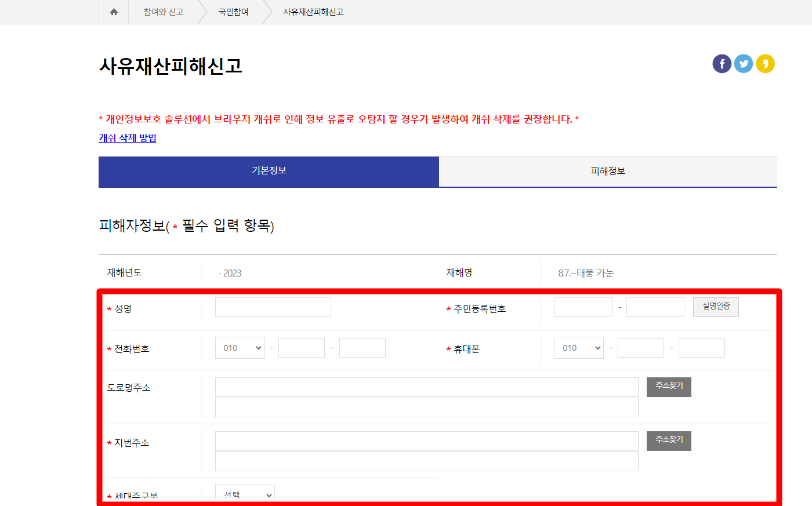Focus 휴대폰 middle number field
Viewport: 812px width, 506px height.
pyautogui.click(x=641, y=348)
